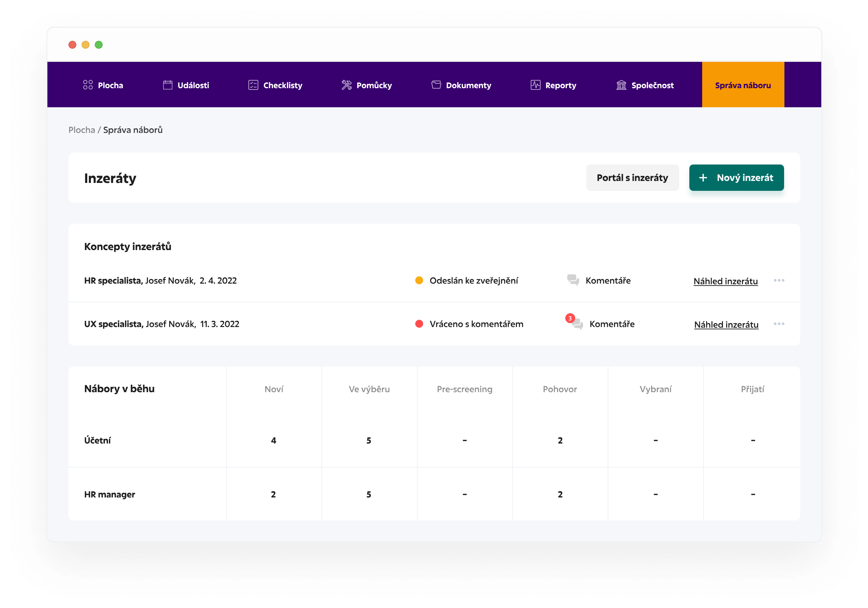
Task: Create a Nový inzerát
Action: click(736, 178)
